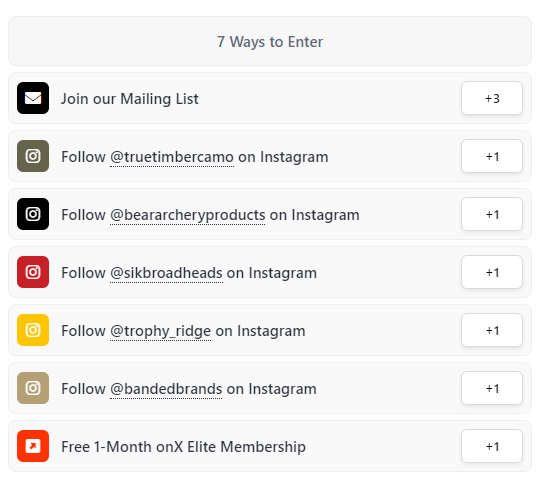Select +1 button for truetimbercamo follow
Viewport: 540px width, 478px height.
[492, 156]
